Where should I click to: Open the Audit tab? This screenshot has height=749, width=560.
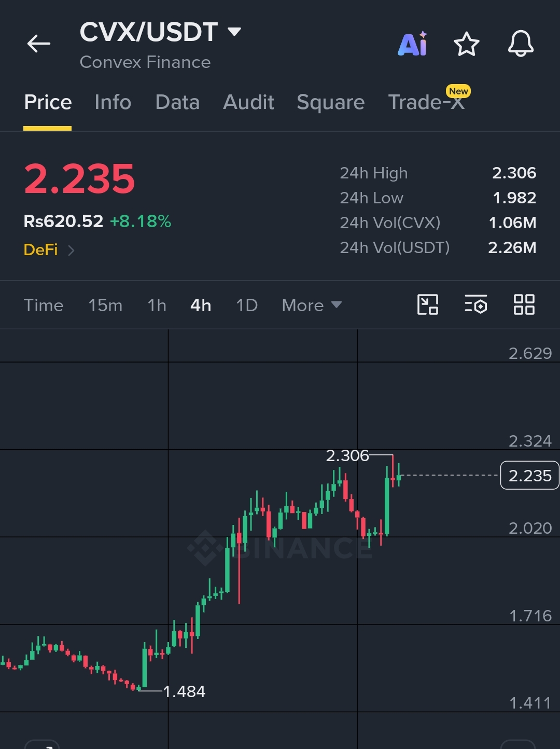coord(248,102)
